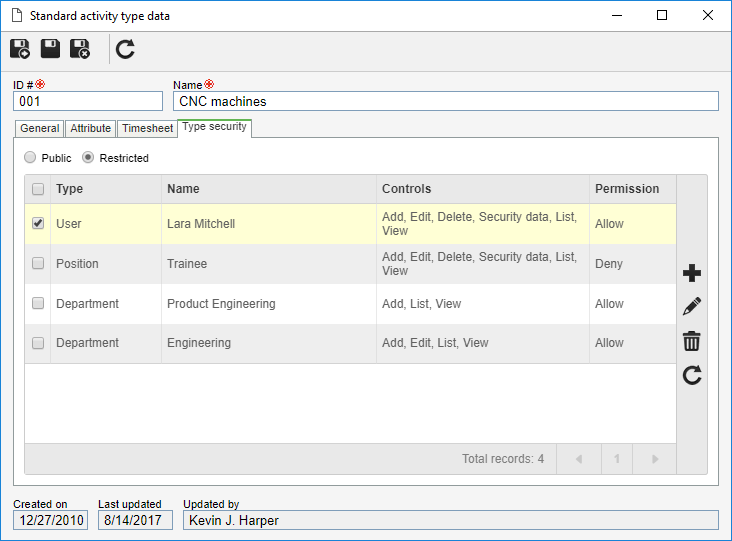Close the Standard activity type data window

707,15
